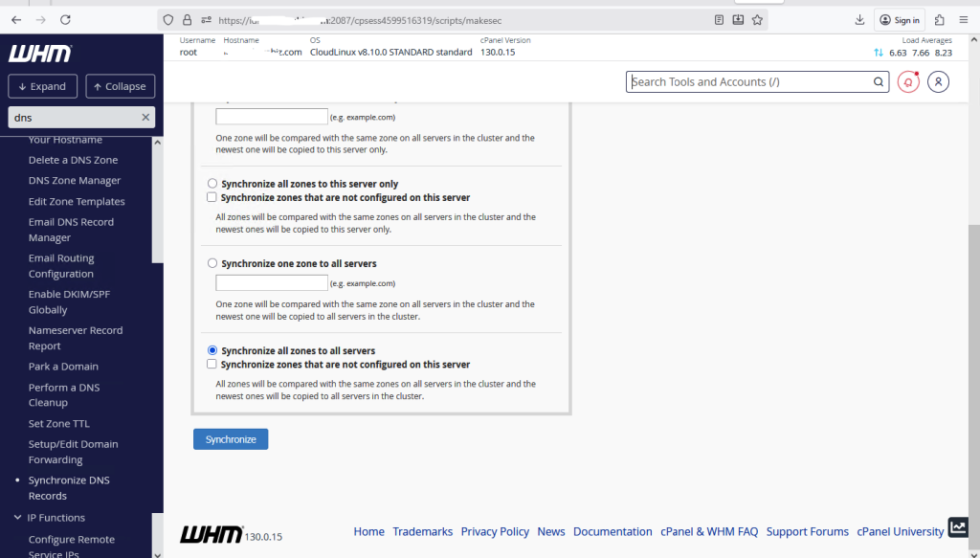Open the Support Forums link
Image resolution: width=980 pixels, height=558 pixels.
807,532
